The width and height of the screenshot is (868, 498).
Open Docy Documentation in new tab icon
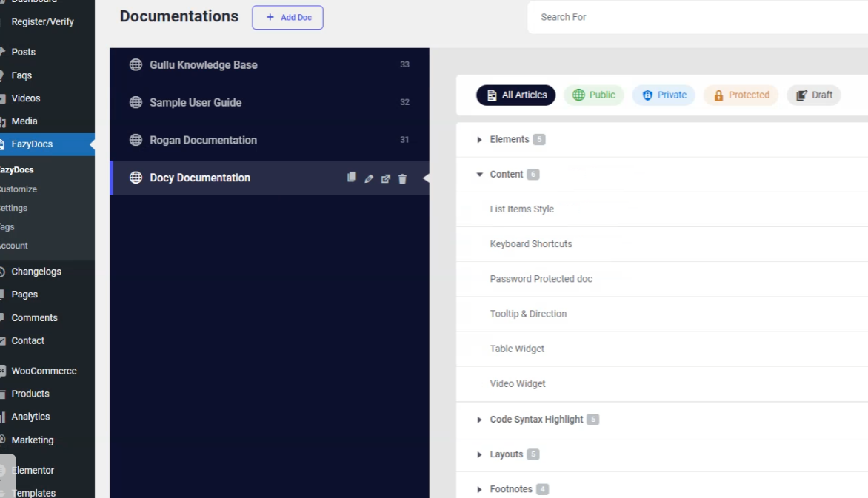(x=386, y=178)
